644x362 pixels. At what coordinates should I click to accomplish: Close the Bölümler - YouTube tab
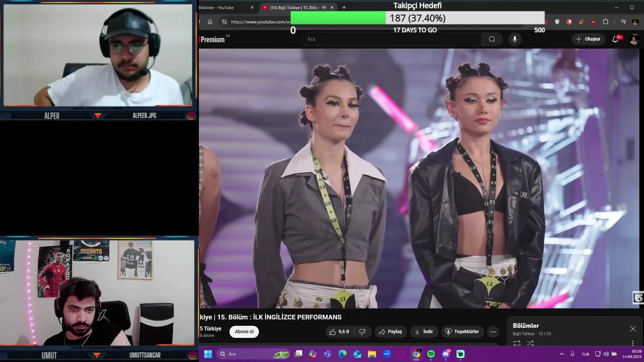coord(252,8)
